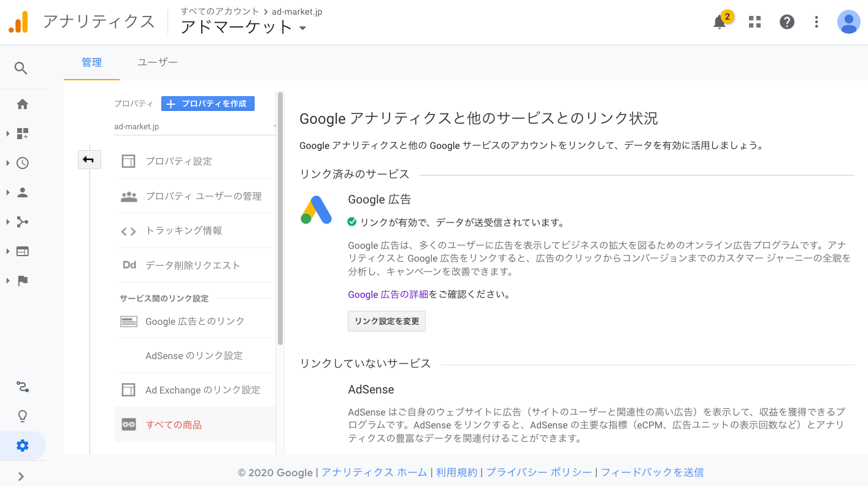Expand the Acquisition section arrow

click(x=8, y=222)
